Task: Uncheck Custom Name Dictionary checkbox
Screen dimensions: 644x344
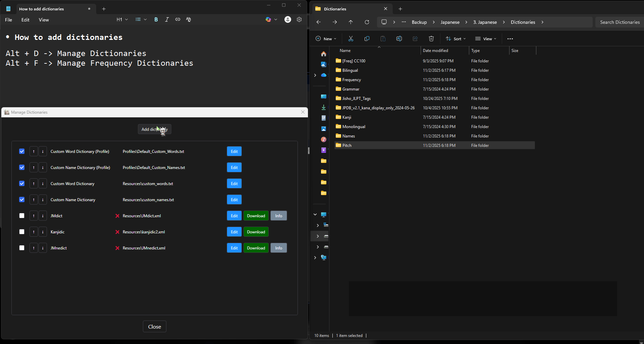Action: (x=22, y=200)
